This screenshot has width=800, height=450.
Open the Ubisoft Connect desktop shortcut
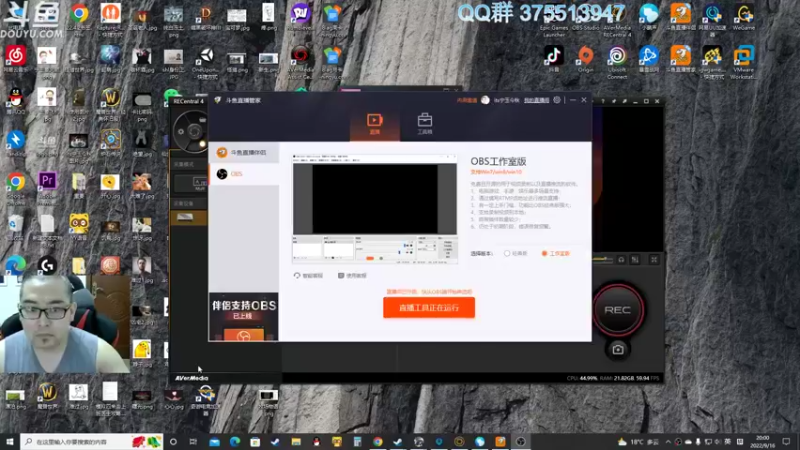[617, 62]
